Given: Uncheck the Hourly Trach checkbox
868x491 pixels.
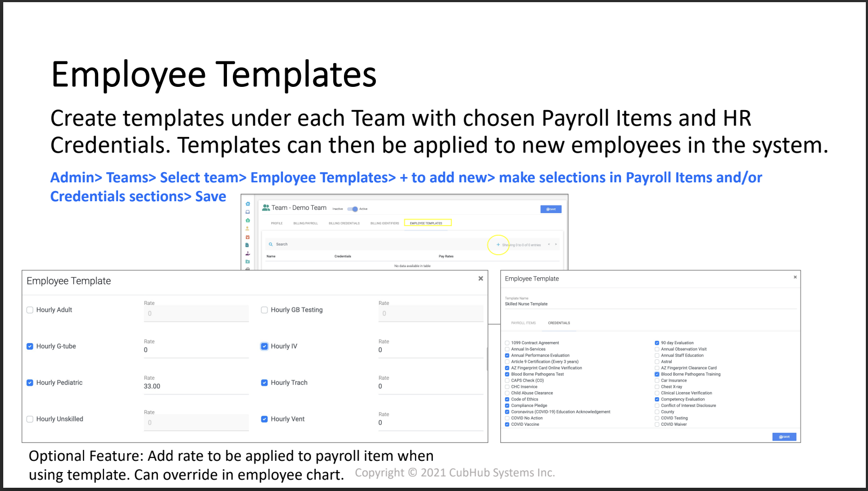Looking at the screenshot, I should 265,383.
